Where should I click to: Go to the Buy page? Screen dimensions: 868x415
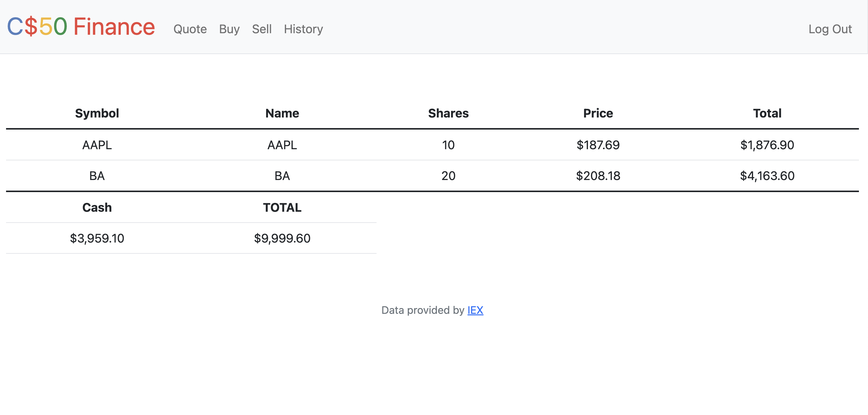[229, 29]
